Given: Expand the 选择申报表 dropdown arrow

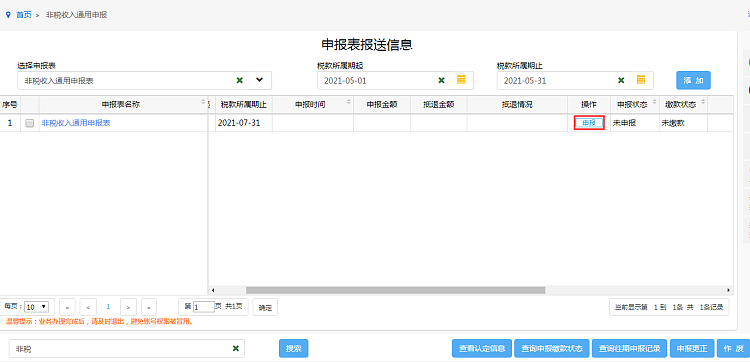Looking at the screenshot, I should click(259, 80).
